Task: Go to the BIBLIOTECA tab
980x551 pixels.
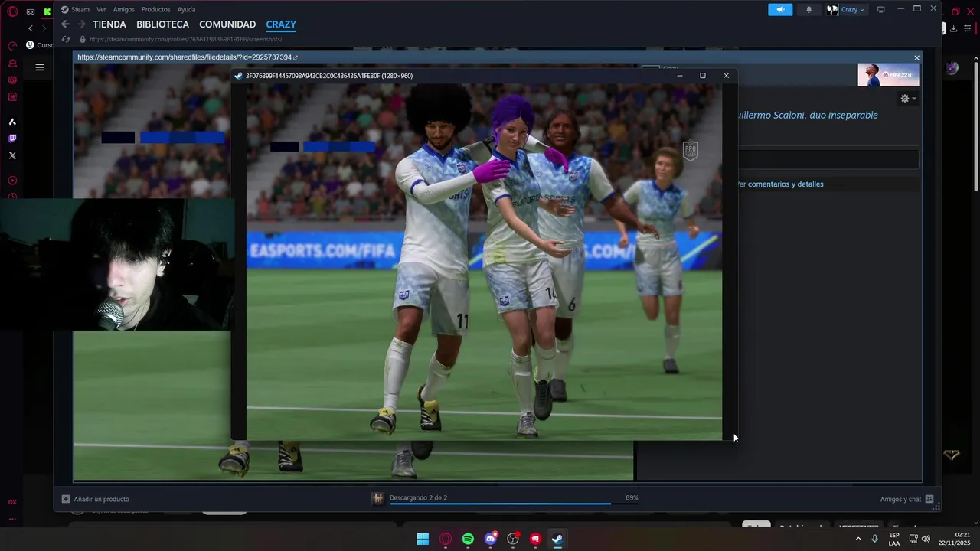Action: (x=162, y=24)
